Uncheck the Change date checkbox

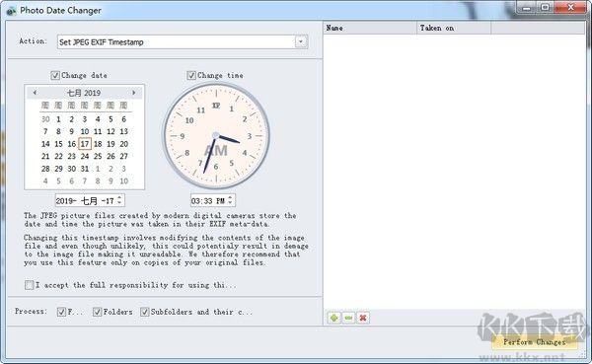[x=55, y=76]
